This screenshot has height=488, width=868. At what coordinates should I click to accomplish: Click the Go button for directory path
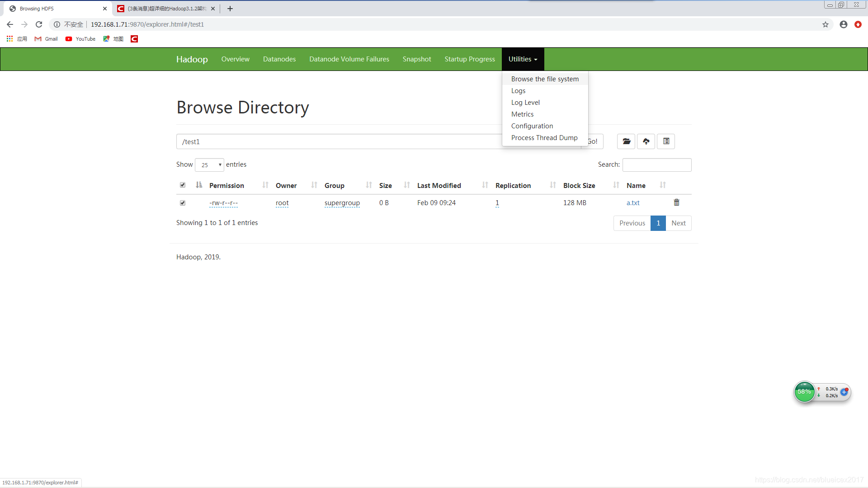[592, 141]
